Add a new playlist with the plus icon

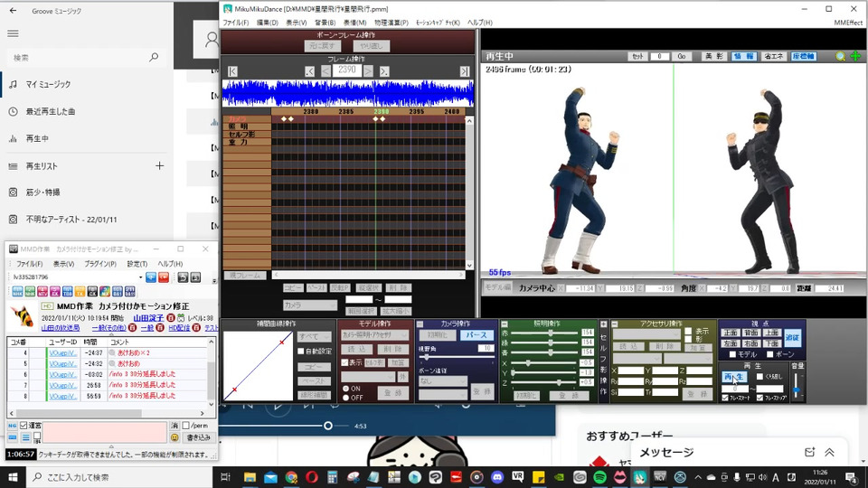[x=159, y=165]
